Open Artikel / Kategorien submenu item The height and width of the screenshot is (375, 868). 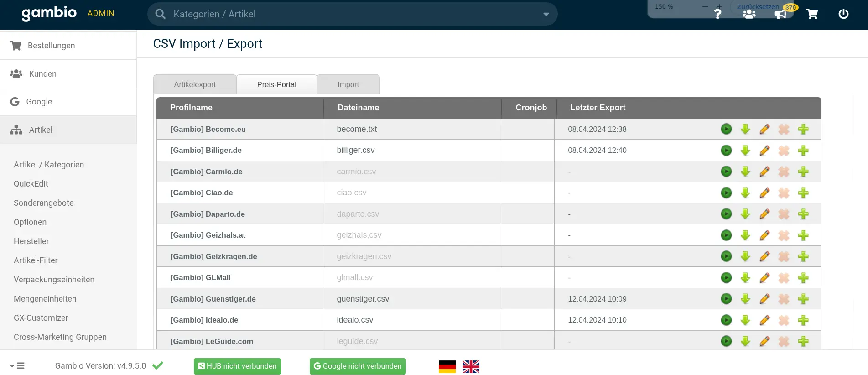[x=49, y=165]
